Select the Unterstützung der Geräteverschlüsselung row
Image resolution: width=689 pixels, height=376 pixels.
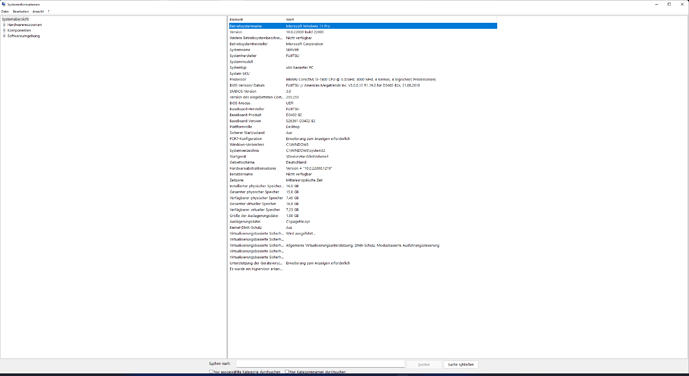click(363, 263)
